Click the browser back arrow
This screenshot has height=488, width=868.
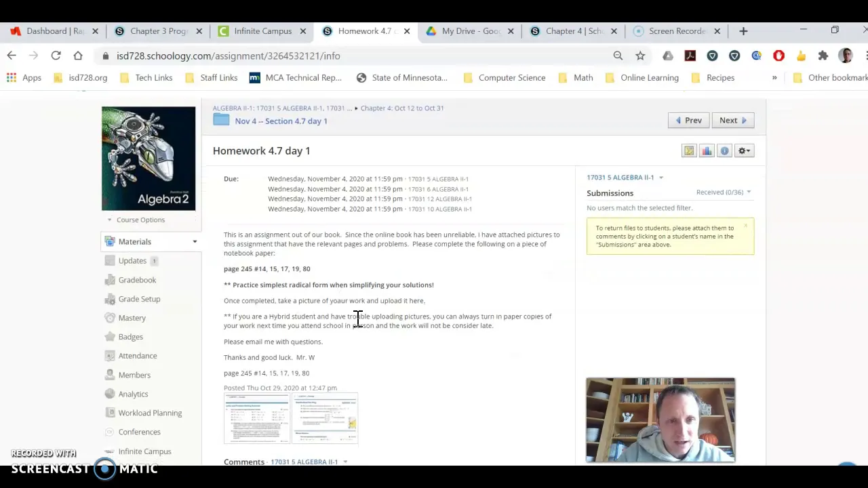[x=12, y=56]
